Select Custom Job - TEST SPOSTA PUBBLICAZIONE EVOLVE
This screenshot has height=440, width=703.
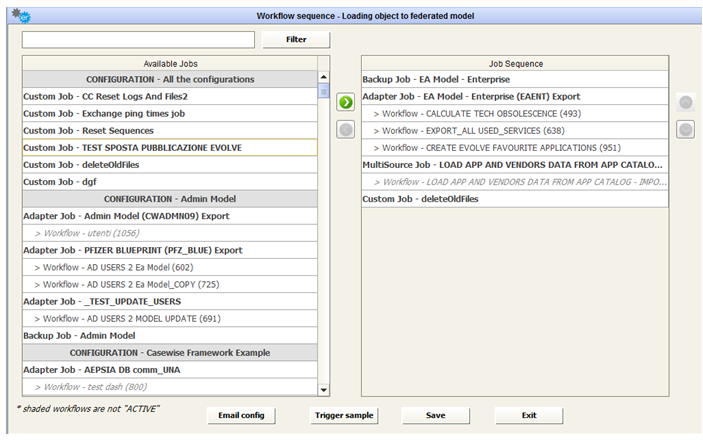[x=170, y=148]
